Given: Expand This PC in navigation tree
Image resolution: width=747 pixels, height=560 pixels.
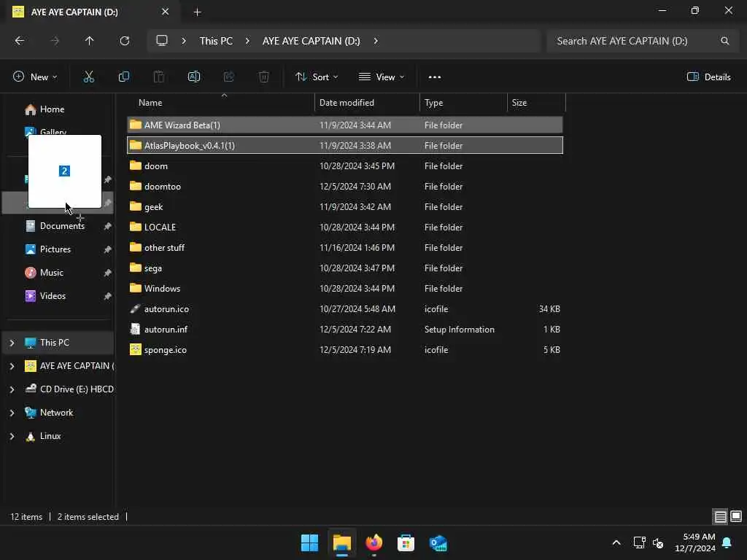Looking at the screenshot, I should point(12,343).
